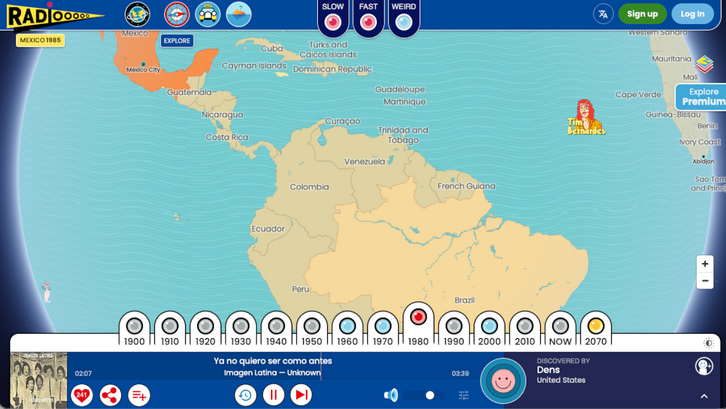Open the map layers stack icon
726x409 pixels.
pyautogui.click(x=704, y=64)
